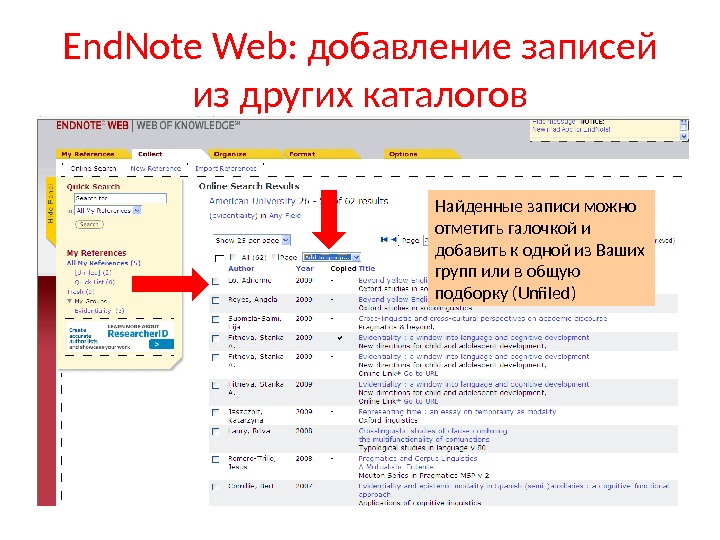
Task: Select the Page checkbox
Action: [275, 257]
